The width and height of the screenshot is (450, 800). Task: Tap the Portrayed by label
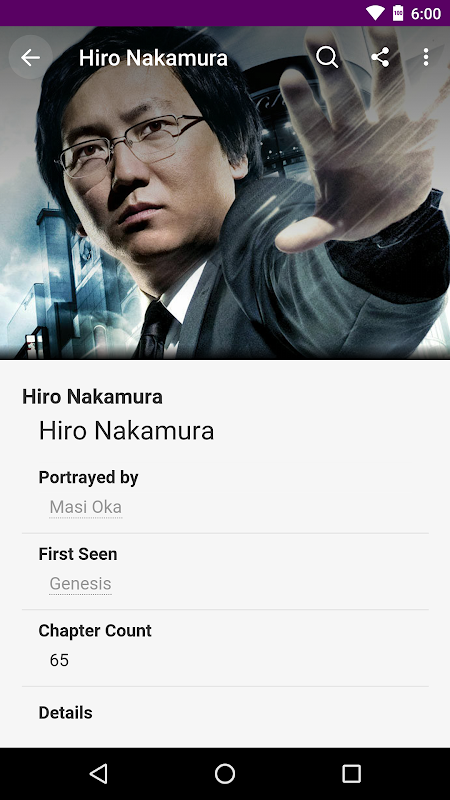click(88, 478)
